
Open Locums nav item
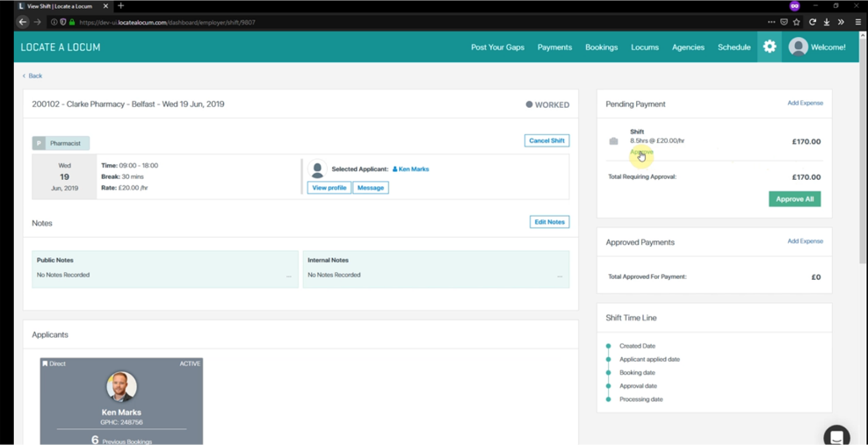click(645, 47)
